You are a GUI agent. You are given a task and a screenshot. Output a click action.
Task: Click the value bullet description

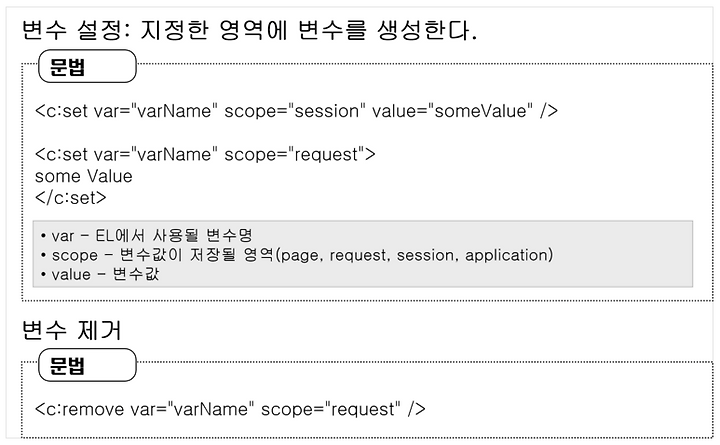pos(100,274)
